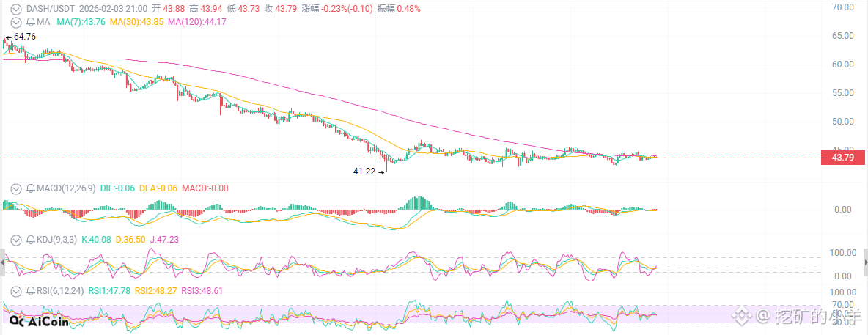Viewport: 868px width, 335px height.
Task: Collapse the DASH/USDT header chevron
Action: (x=16, y=9)
